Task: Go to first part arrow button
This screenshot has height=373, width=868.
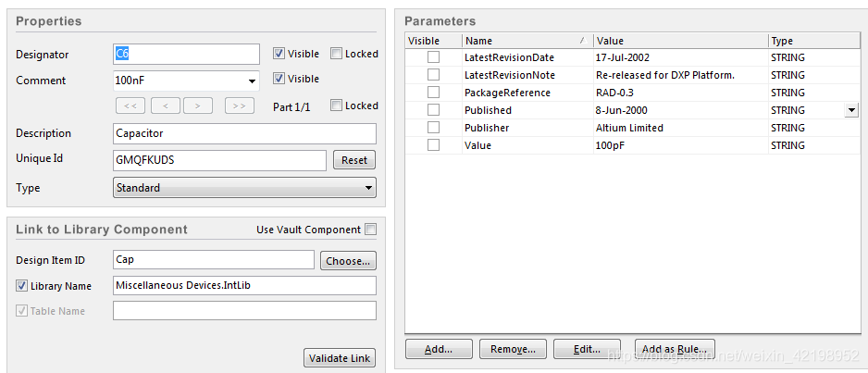Action: pyautogui.click(x=131, y=106)
